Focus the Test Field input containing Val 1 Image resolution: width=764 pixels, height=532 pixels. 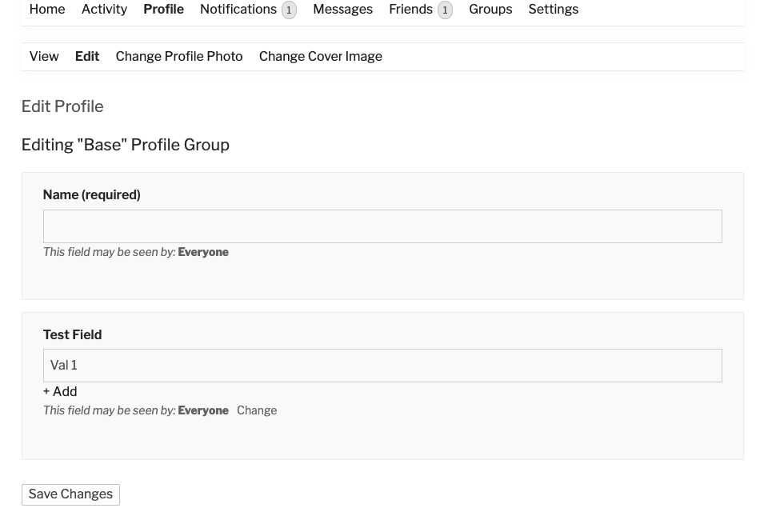(382, 366)
